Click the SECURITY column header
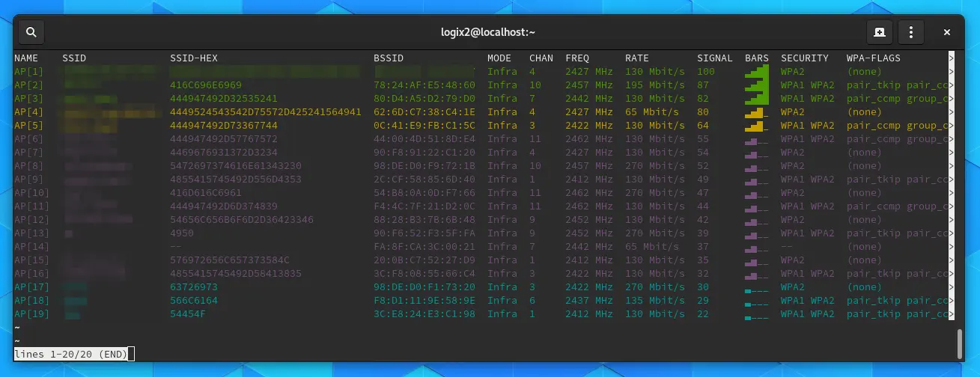The image size is (980, 377). [805, 58]
